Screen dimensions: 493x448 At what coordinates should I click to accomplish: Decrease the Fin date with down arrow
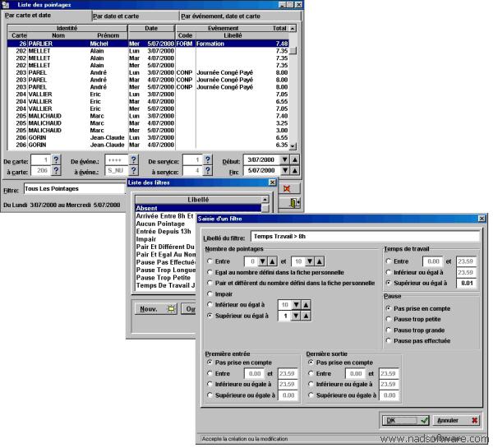285,170
